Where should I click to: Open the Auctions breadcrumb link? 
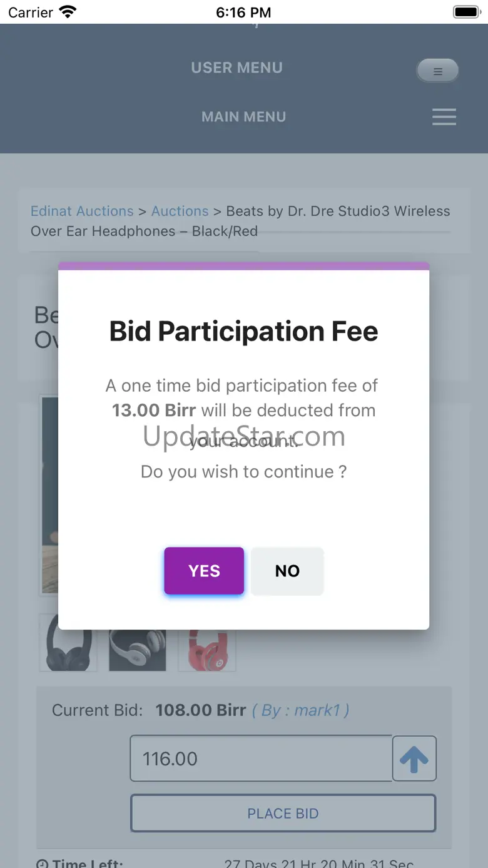click(x=180, y=211)
